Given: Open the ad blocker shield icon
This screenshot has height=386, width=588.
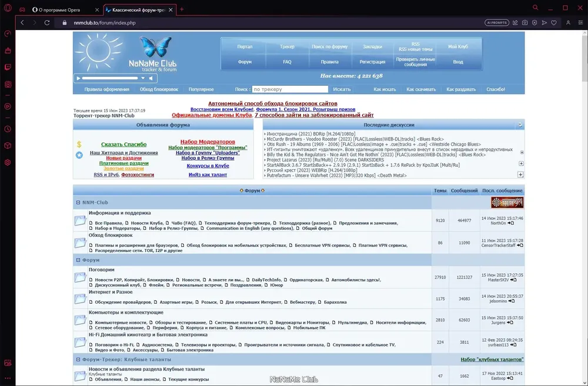Looking at the screenshot, I should point(534,23).
